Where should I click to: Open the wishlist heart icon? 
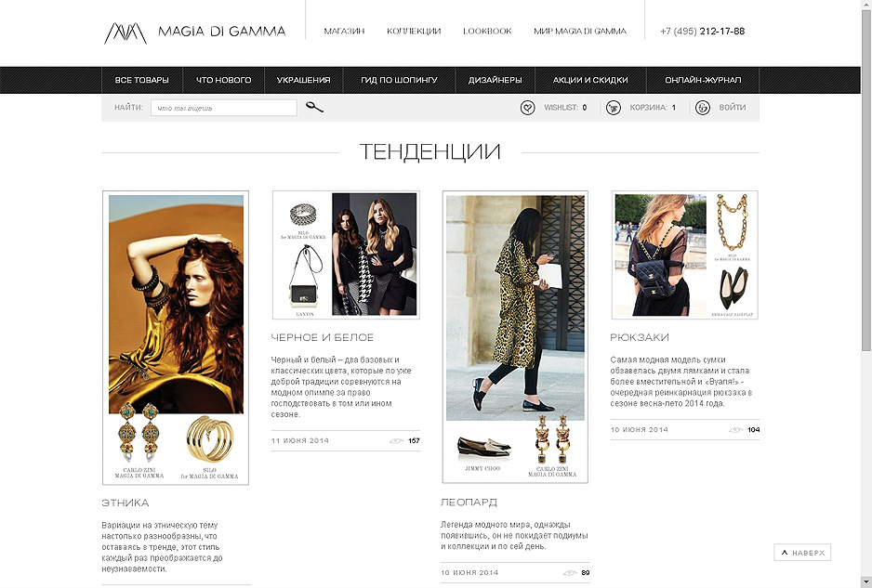(527, 107)
